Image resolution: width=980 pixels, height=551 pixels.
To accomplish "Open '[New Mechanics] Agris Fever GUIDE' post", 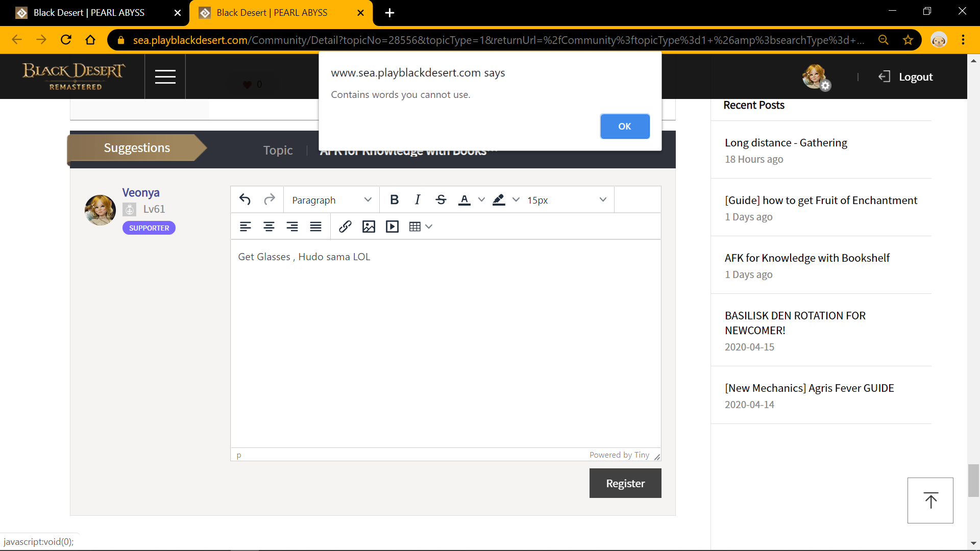I will (809, 388).
